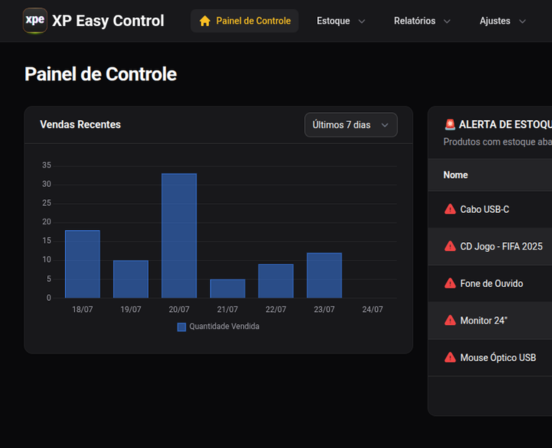Click the warning icon next to CD Jogo - FIFA 2025
This screenshot has height=448, width=552.
click(450, 246)
